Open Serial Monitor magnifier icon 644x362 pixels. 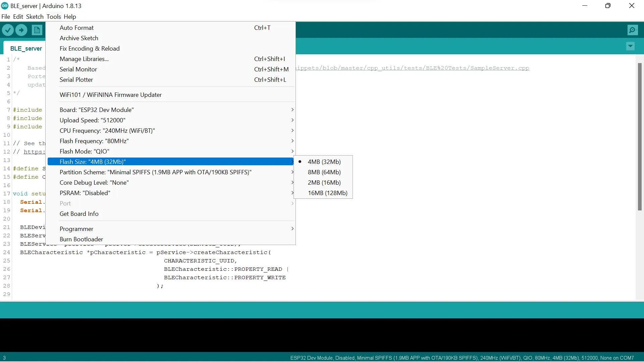point(632,30)
